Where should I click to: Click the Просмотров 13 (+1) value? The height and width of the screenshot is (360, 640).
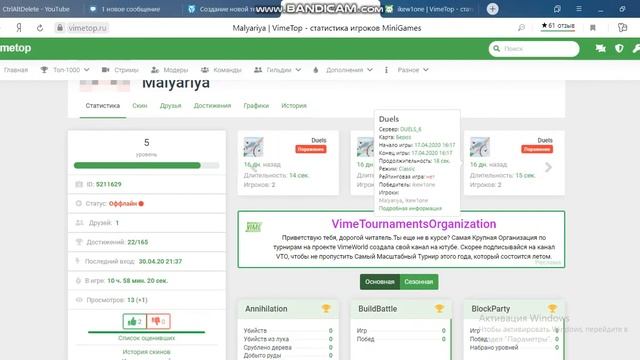tap(137, 300)
